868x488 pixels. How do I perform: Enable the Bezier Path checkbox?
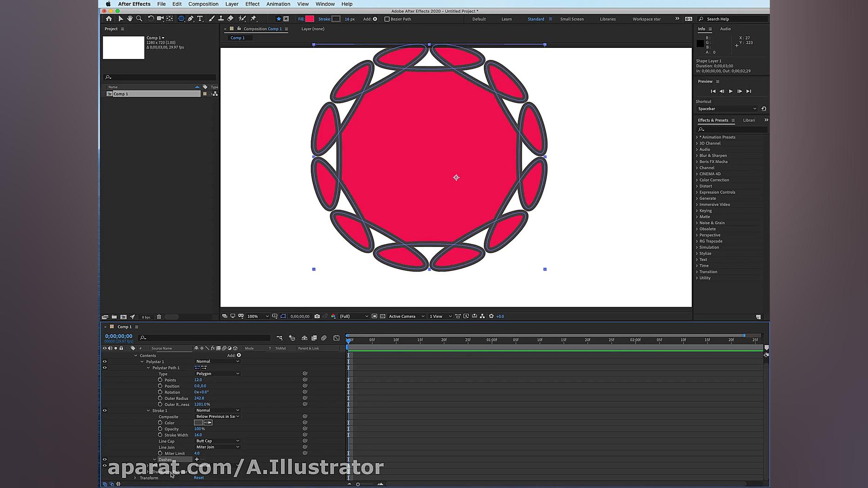tap(387, 19)
